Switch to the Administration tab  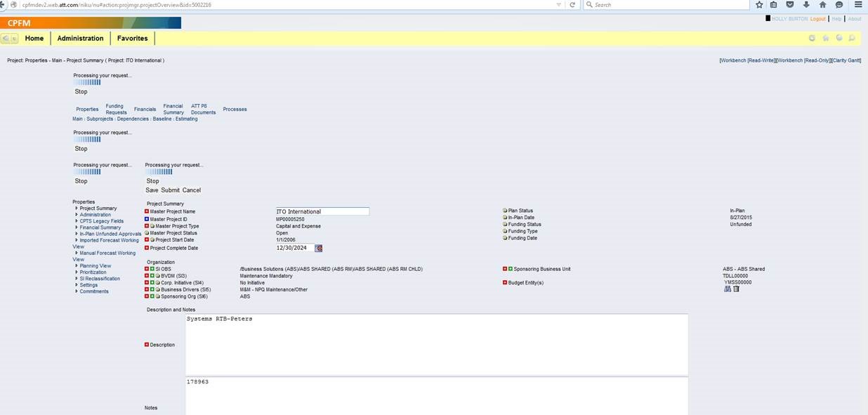pos(79,39)
